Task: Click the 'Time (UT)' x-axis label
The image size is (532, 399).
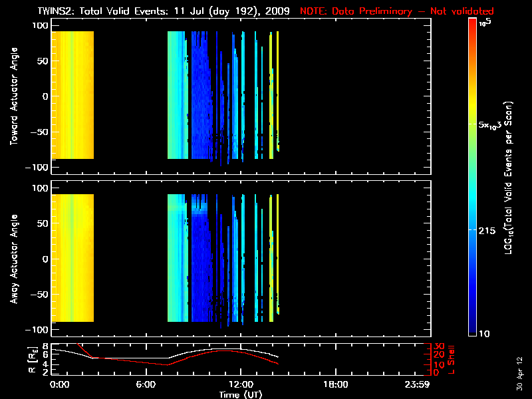Action: pos(240,394)
